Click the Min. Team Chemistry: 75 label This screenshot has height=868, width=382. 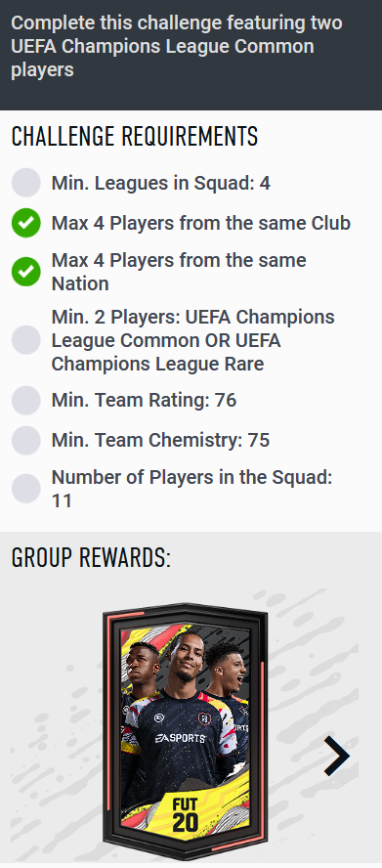[x=160, y=440]
